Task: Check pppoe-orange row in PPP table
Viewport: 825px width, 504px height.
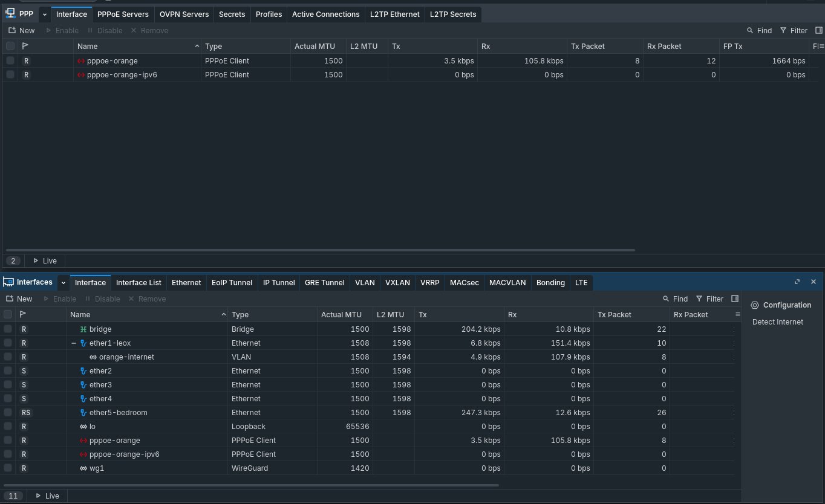Action: pos(10,60)
